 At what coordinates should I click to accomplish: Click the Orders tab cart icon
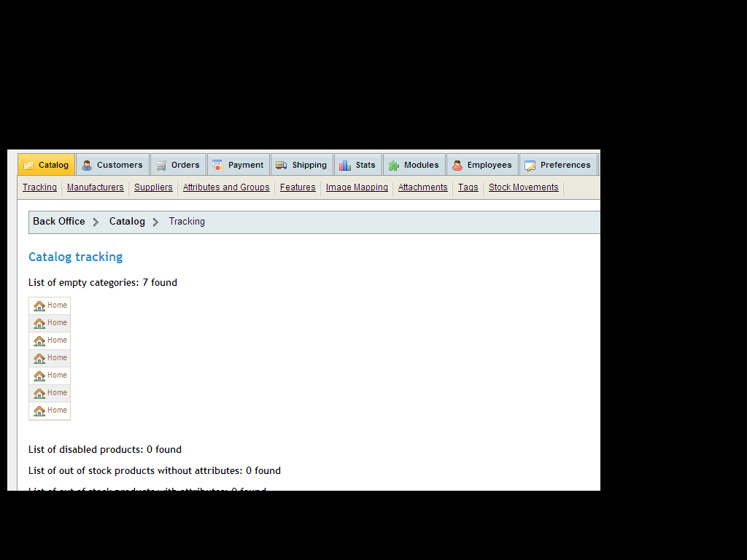click(161, 166)
